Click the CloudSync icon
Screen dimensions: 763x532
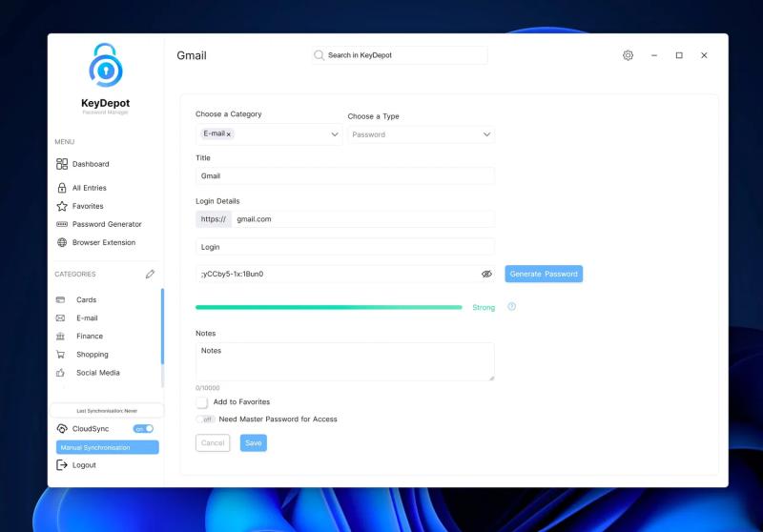tap(62, 428)
